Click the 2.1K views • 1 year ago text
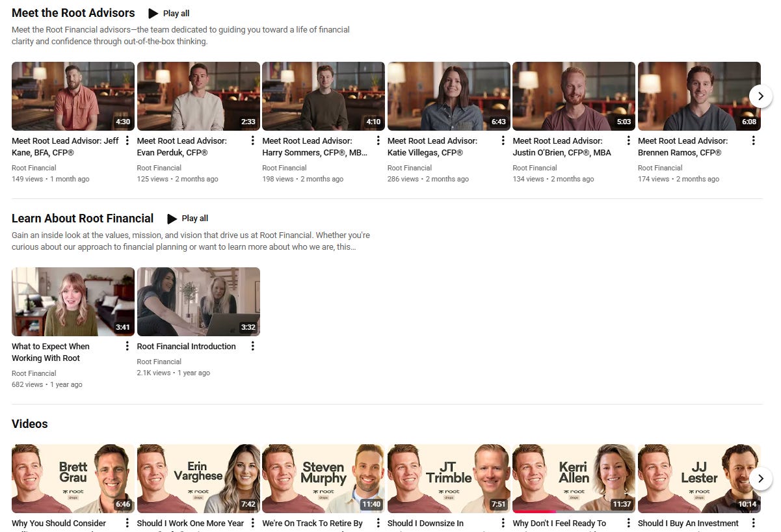The height and width of the screenshot is (532, 781). 174,373
